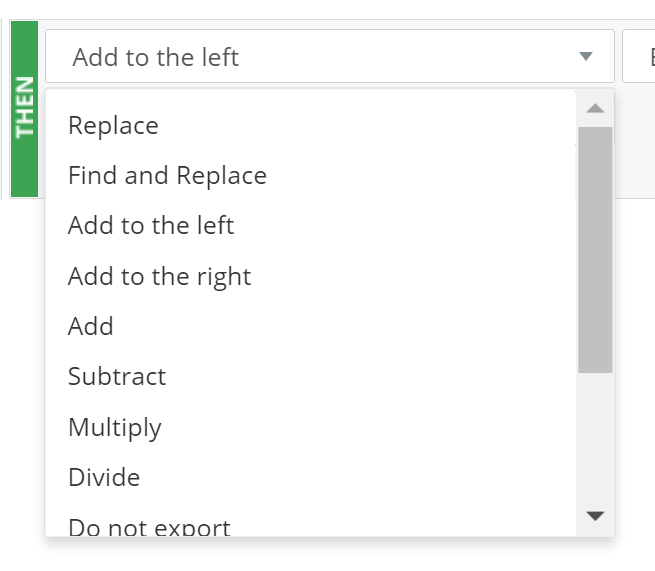Click the scroll-down arrow of the options list
Image resolution: width=655 pixels, height=571 pixels.
595,516
